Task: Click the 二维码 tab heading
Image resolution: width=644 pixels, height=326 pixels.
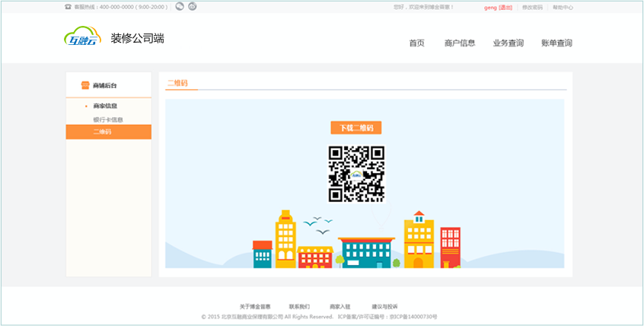Action: pos(177,82)
